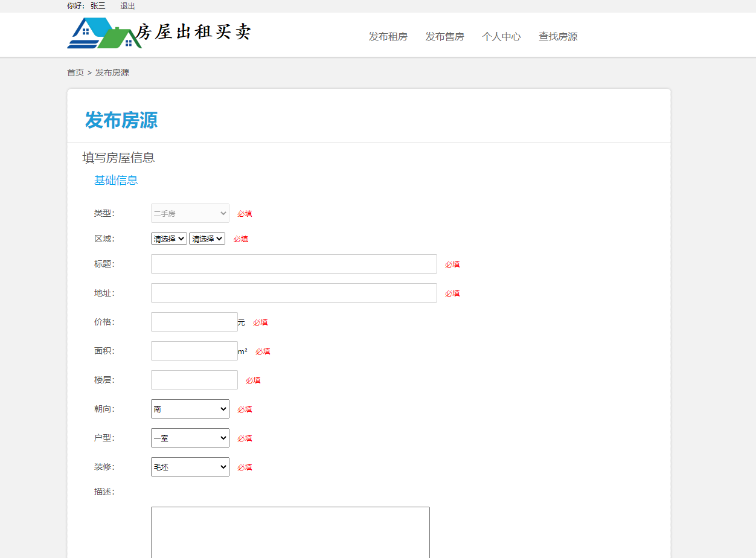Focus the 标题 title input field

pos(293,263)
